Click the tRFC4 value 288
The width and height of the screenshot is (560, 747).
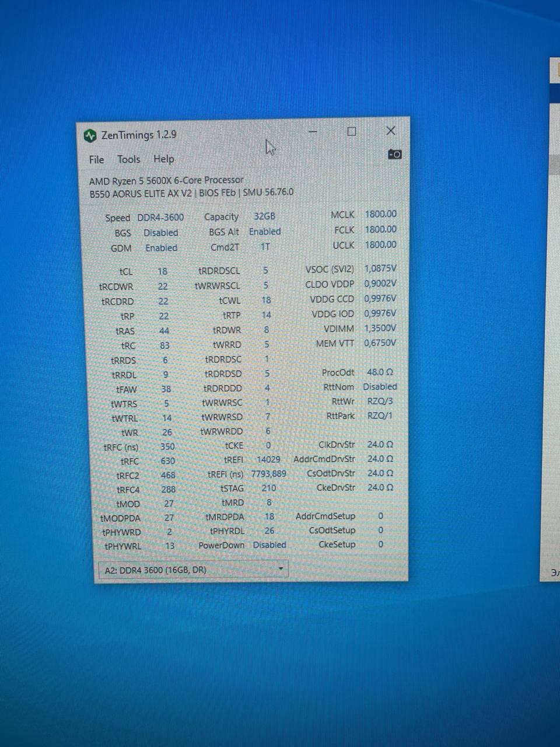(x=168, y=490)
